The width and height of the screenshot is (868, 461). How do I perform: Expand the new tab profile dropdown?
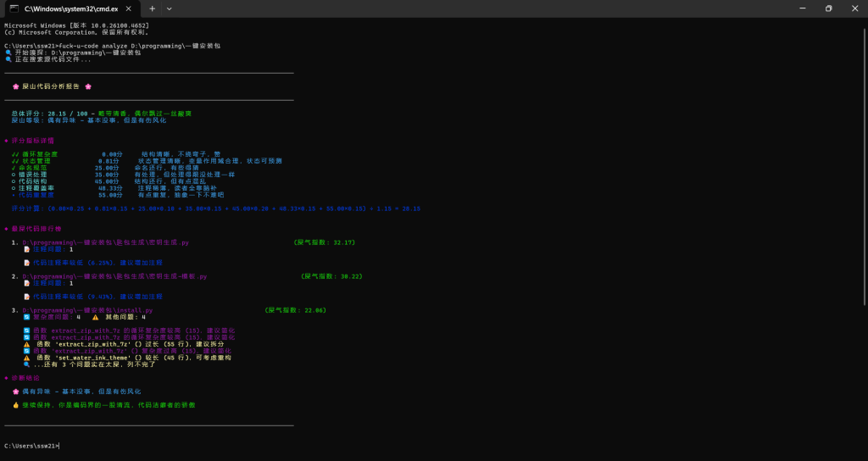[170, 8]
